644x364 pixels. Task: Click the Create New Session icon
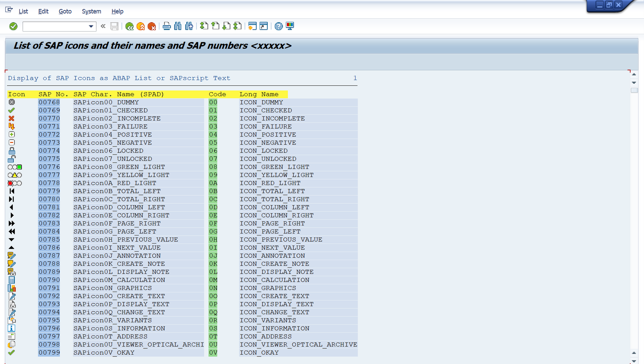click(x=252, y=26)
